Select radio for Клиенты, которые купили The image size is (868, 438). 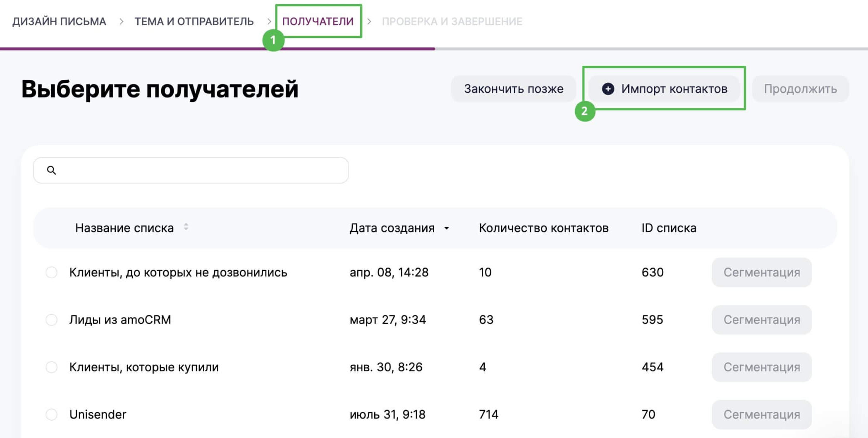click(52, 367)
